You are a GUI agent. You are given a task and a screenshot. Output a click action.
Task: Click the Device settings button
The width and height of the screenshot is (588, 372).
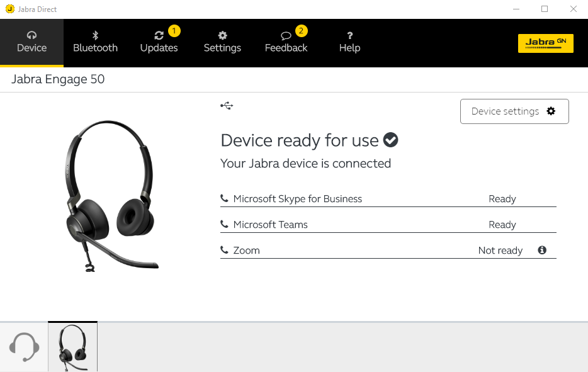(514, 111)
